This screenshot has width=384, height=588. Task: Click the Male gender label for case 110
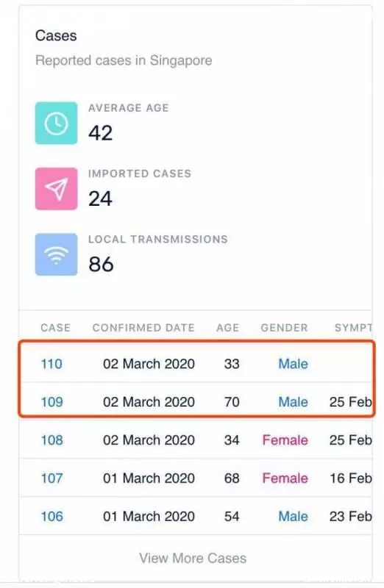(x=294, y=364)
